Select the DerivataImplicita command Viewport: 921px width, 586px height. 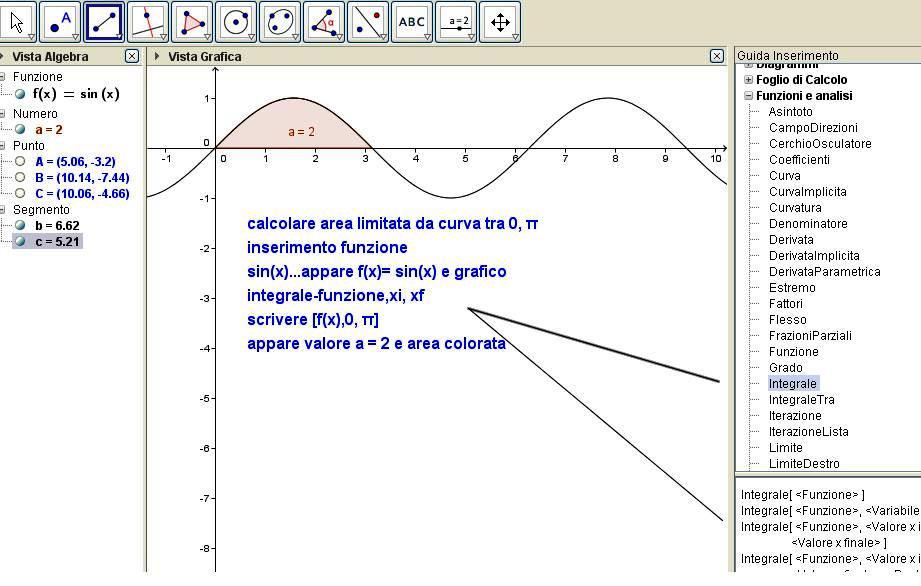pyautogui.click(x=814, y=255)
